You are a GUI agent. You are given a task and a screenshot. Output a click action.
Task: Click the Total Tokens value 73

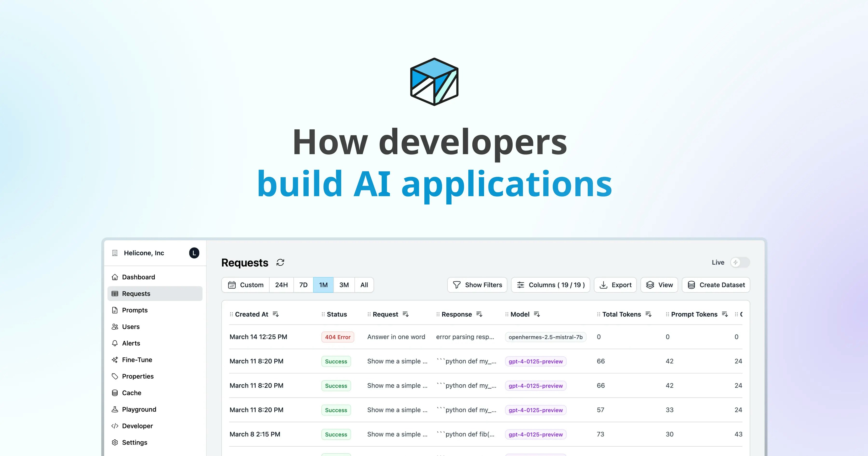pyautogui.click(x=600, y=435)
